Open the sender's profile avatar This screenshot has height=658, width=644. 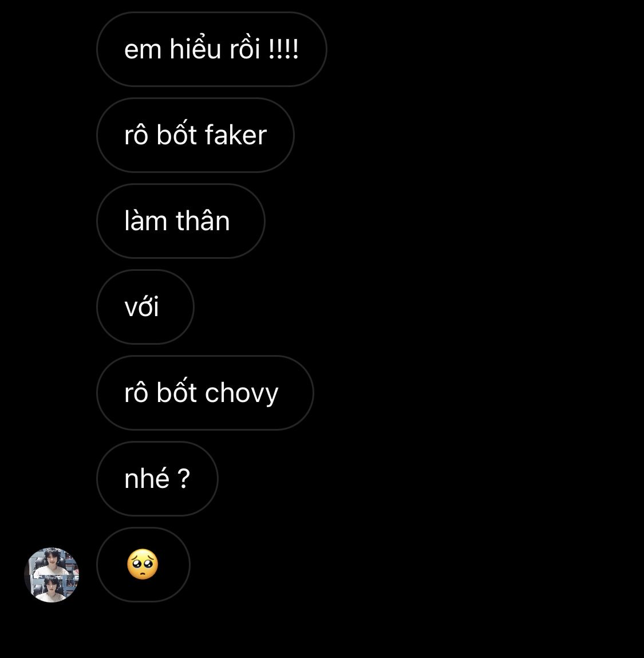pyautogui.click(x=52, y=574)
